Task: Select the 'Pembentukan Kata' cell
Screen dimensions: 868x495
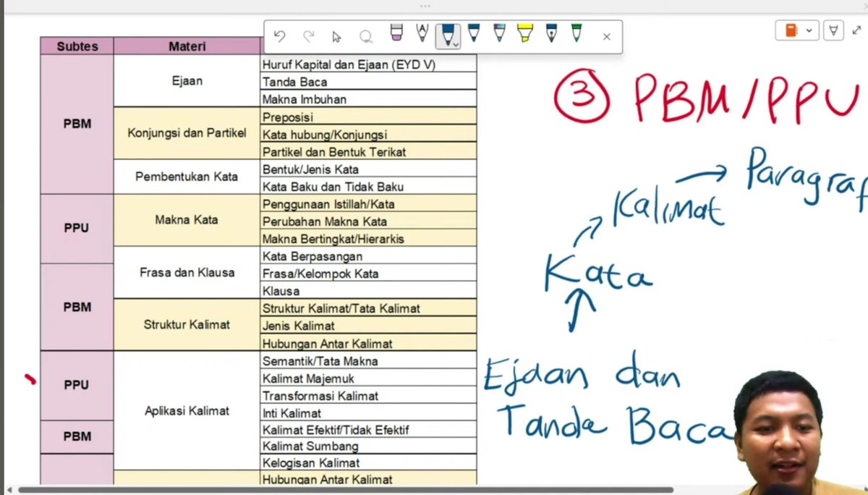Action: click(187, 177)
